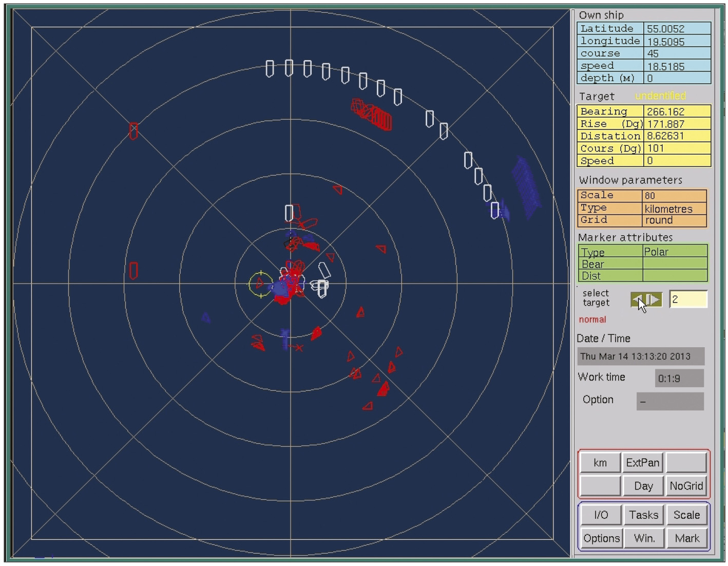Select the last white arc target beside blue contact
The width and height of the screenshot is (728, 566).
(x=495, y=210)
